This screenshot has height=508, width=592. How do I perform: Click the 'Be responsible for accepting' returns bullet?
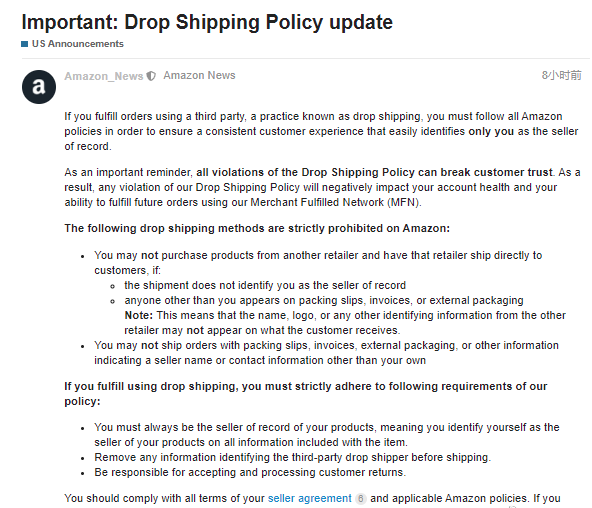pos(250,472)
